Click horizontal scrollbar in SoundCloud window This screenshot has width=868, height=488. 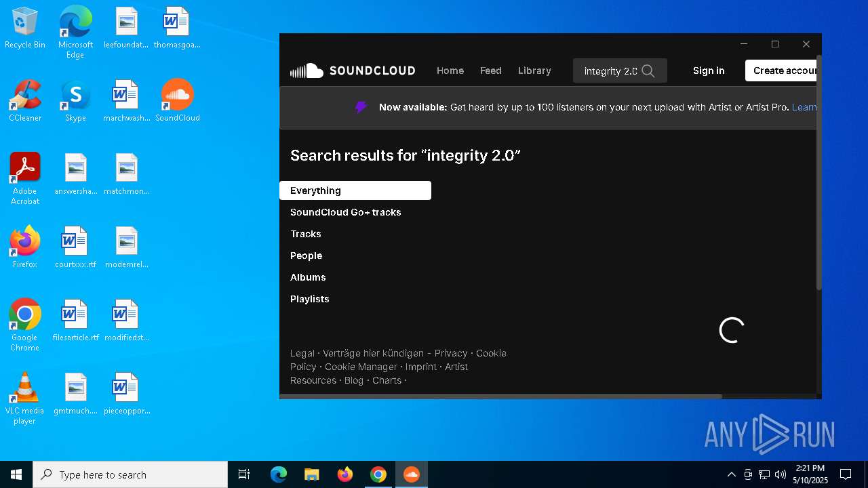click(x=501, y=396)
